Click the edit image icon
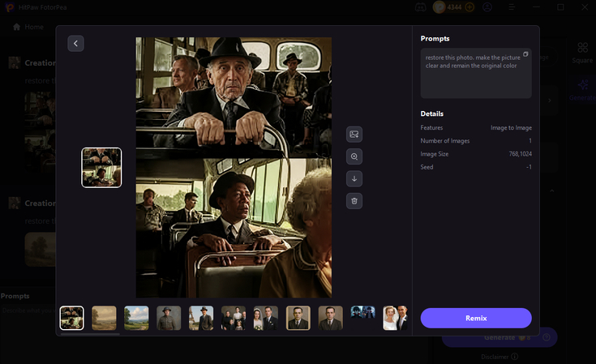The image size is (596, 364). click(354, 134)
